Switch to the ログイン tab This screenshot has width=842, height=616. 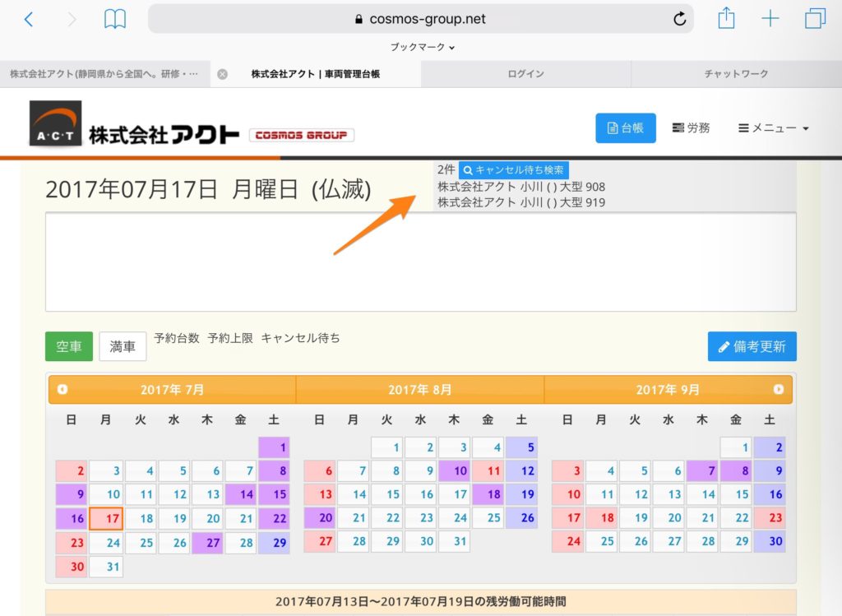click(525, 74)
